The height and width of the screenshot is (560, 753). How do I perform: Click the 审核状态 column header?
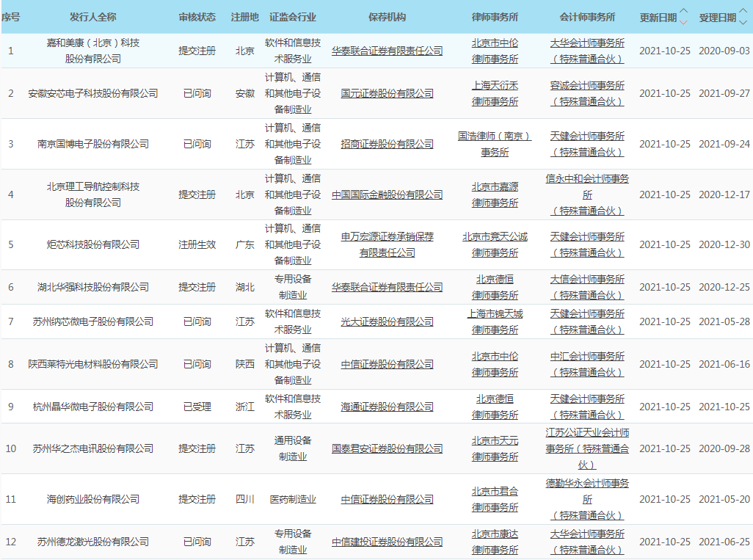click(x=197, y=17)
